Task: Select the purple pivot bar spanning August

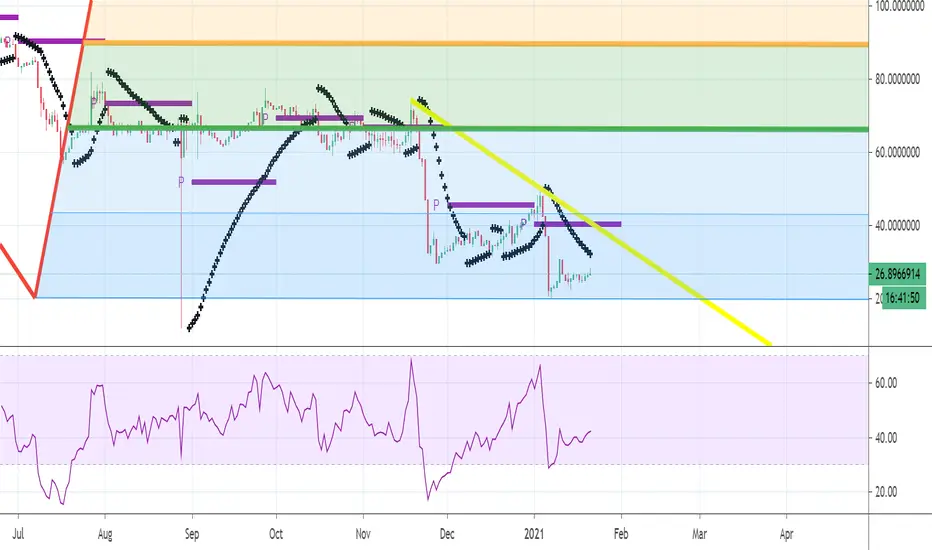Action: click(148, 103)
